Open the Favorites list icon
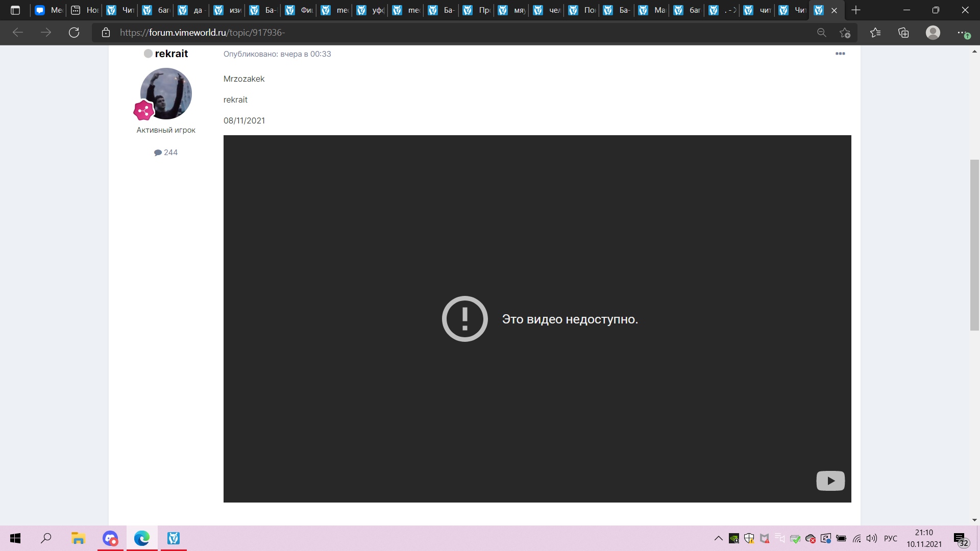The image size is (980, 551). [875, 33]
